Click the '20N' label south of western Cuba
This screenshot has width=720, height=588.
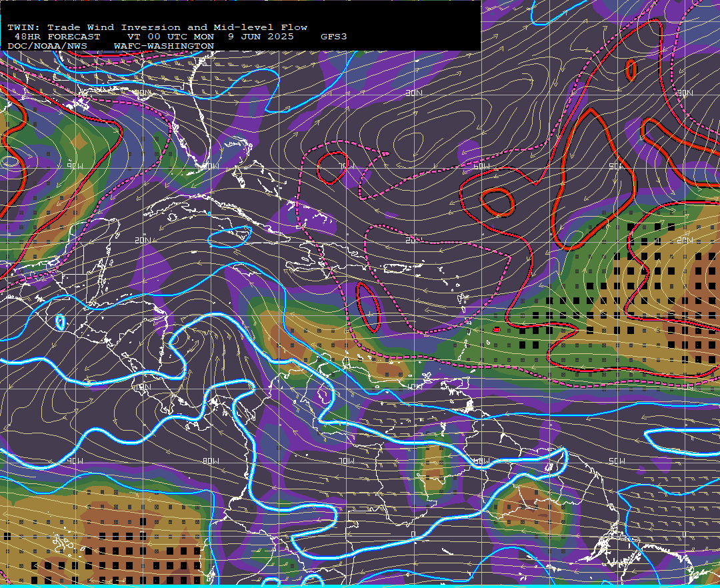point(143,240)
